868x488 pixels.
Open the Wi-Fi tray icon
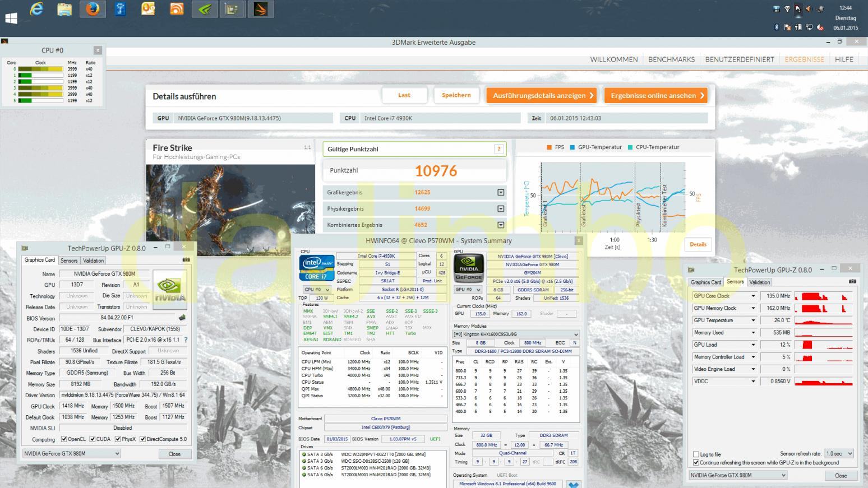tap(787, 9)
